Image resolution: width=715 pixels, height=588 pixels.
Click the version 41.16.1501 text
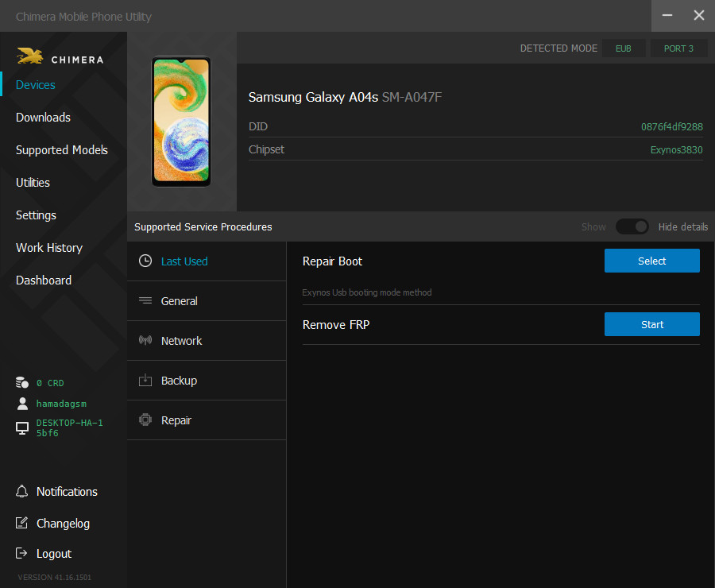click(x=55, y=577)
